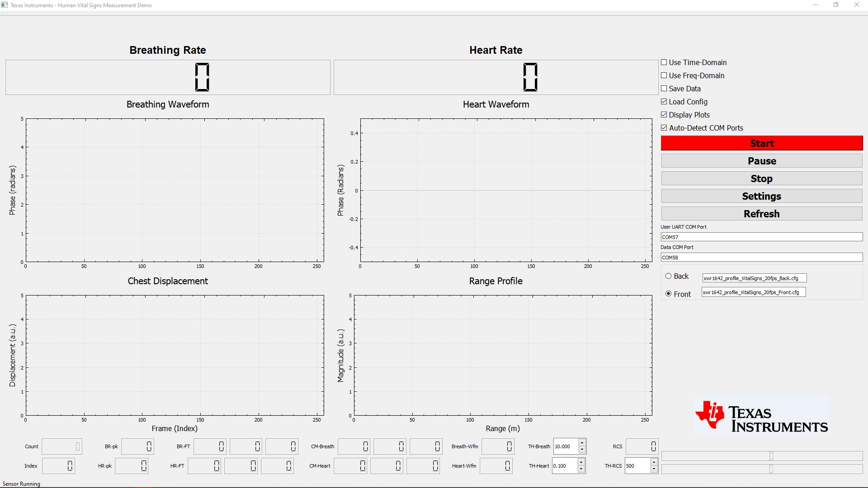This screenshot has width=868, height=488.
Task: Increment TH-Heart value with up arrow
Action: 582,463
